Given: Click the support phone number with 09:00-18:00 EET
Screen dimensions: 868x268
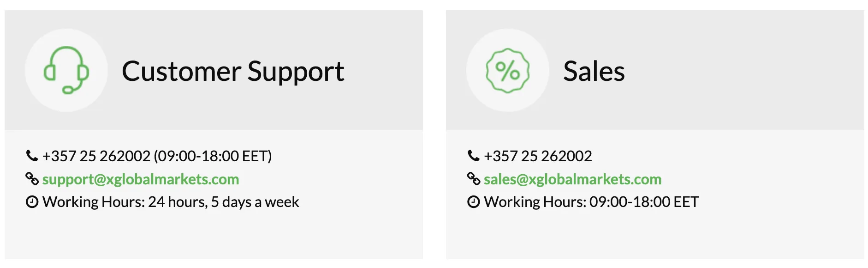Looking at the screenshot, I should pyautogui.click(x=157, y=156).
